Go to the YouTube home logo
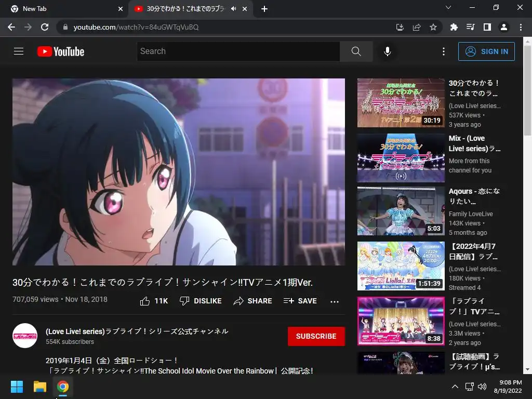The image size is (532, 399). [61, 51]
